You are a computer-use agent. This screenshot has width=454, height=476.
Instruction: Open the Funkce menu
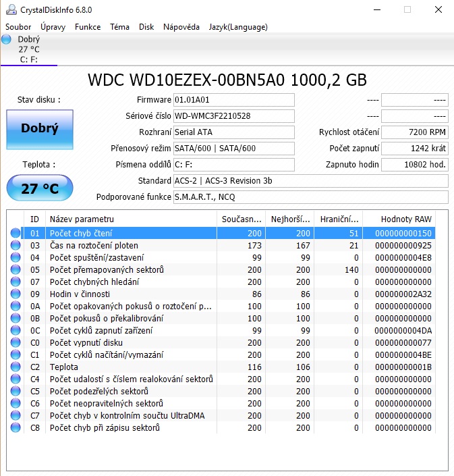tap(88, 27)
